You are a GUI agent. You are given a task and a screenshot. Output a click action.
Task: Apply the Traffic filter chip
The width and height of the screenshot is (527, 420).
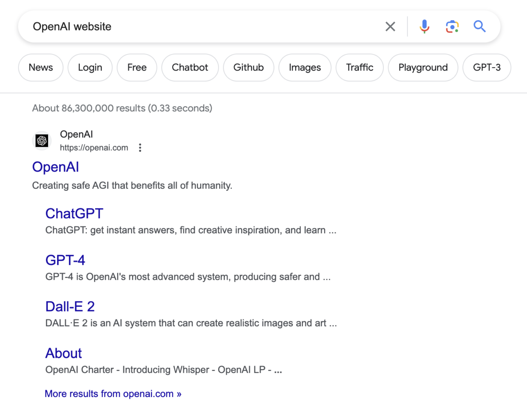(x=360, y=67)
